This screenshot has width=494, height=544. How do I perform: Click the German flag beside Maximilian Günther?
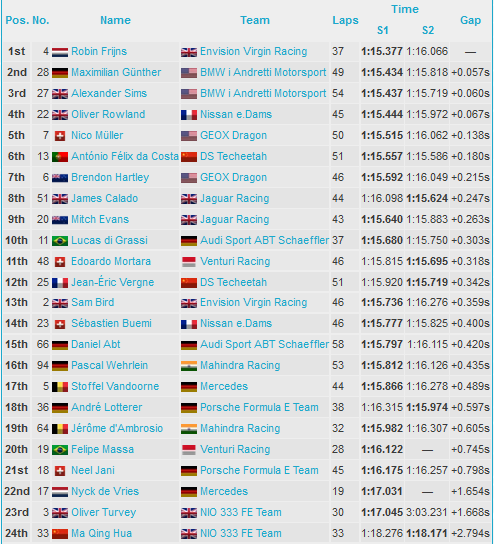pos(60,73)
